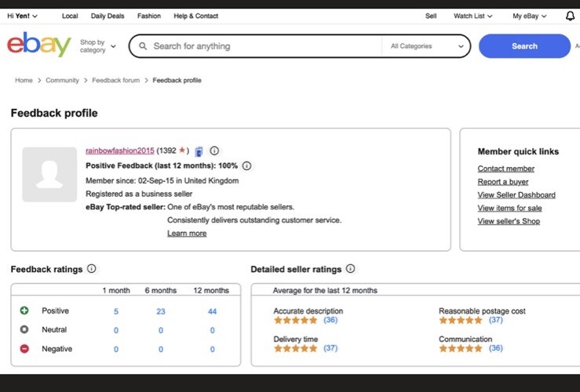Click the rainbowfashion2015 username link
The height and width of the screenshot is (392, 580).
[x=120, y=151]
